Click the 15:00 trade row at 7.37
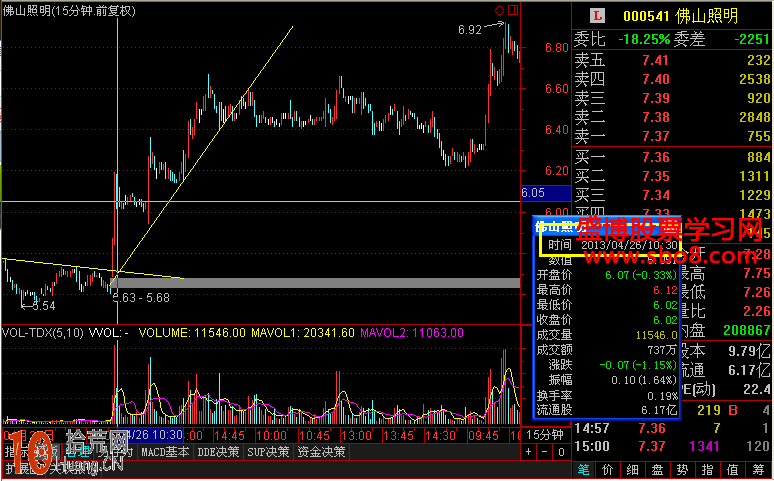 click(671, 446)
